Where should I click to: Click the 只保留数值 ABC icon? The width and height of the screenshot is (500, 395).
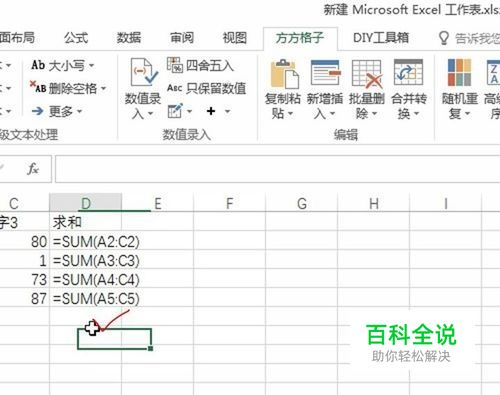175,88
